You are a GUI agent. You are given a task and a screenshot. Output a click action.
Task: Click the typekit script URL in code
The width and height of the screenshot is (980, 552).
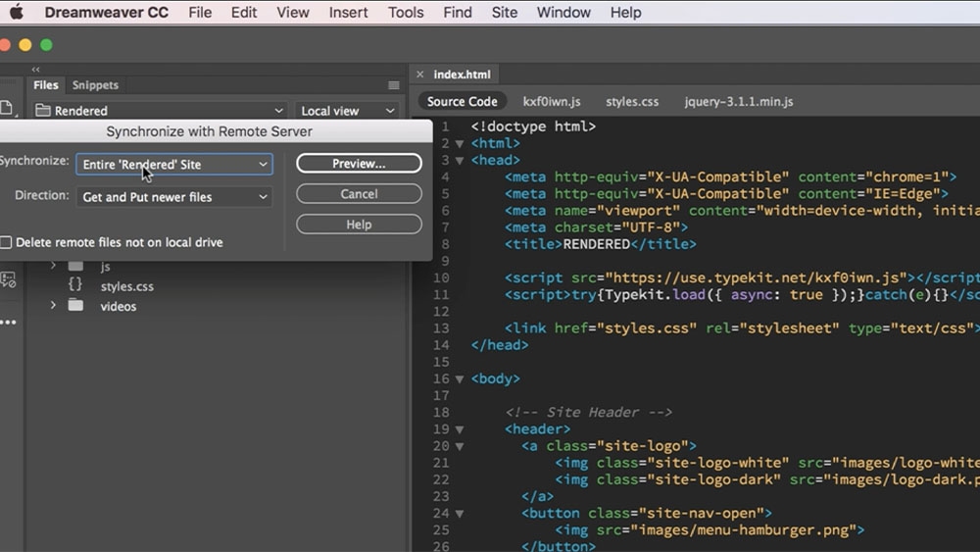757,277
